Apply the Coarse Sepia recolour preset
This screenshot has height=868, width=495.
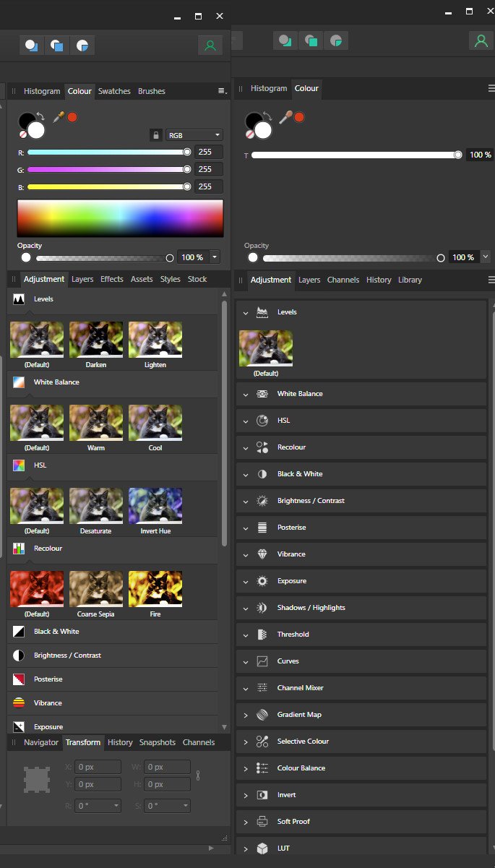96,589
